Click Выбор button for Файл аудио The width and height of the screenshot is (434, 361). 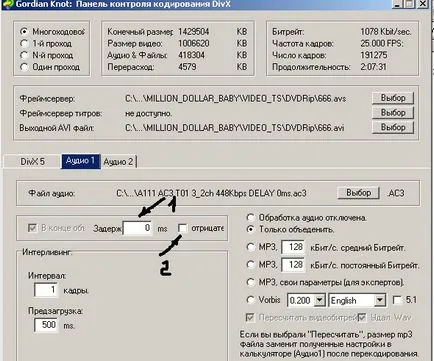(358, 193)
